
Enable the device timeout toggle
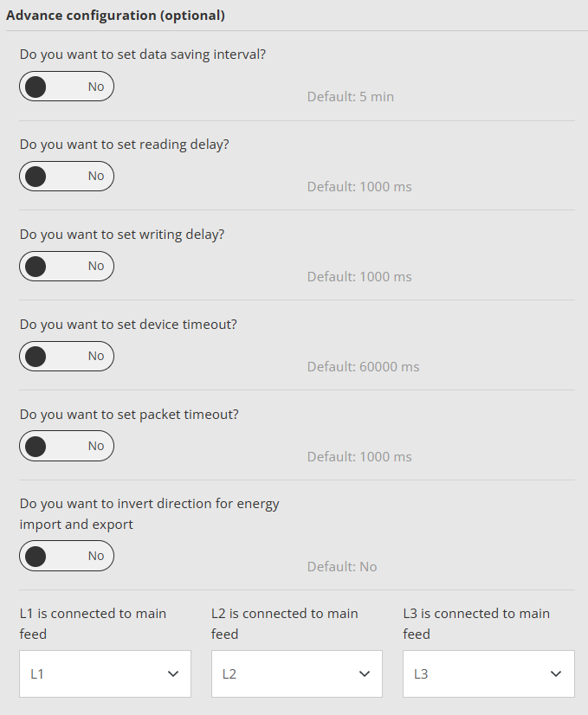tap(67, 357)
